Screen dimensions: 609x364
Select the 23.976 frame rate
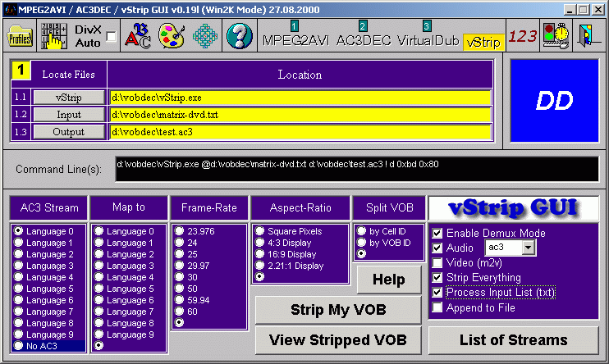pos(179,231)
